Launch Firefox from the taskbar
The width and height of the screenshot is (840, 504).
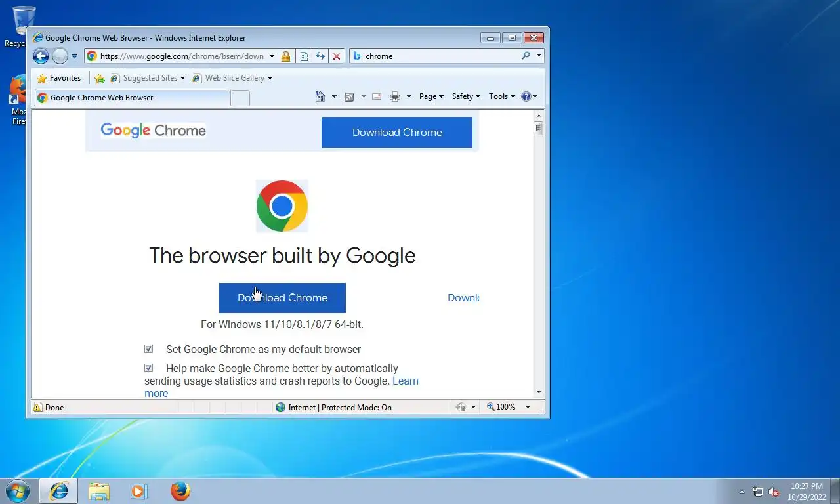[x=180, y=491]
